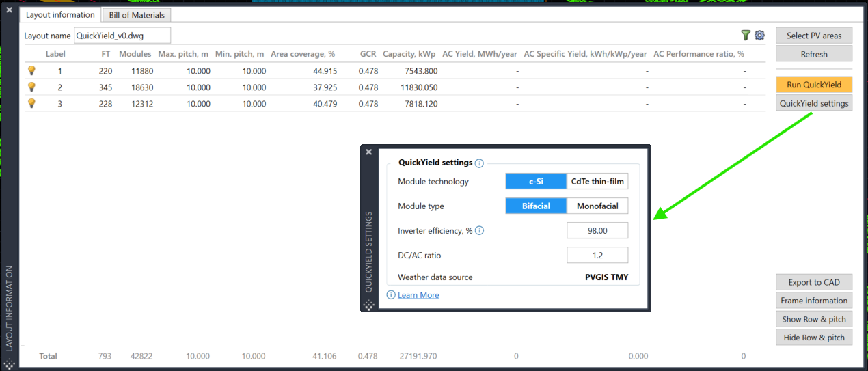Image resolution: width=868 pixels, height=371 pixels.
Task: Select c-Si module technology
Action: tap(536, 182)
